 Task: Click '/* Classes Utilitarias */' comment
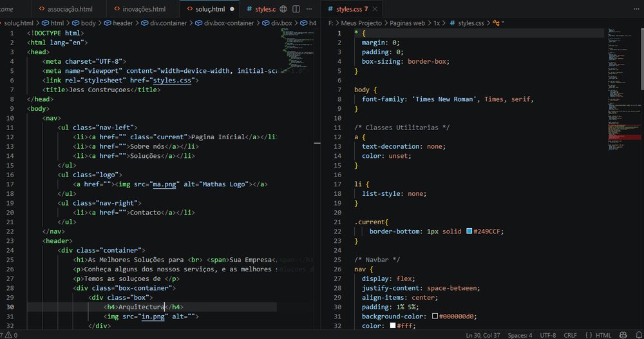pyautogui.click(x=402, y=128)
